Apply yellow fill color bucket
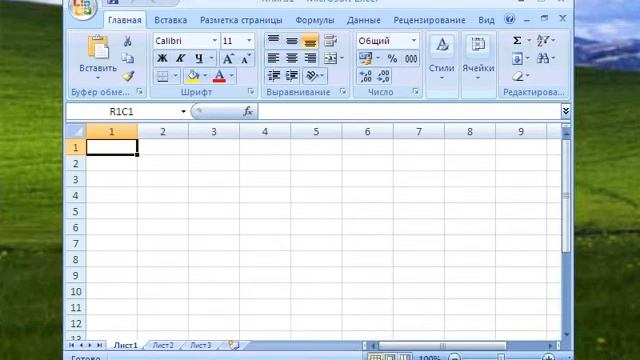The image size is (640, 360). click(193, 76)
